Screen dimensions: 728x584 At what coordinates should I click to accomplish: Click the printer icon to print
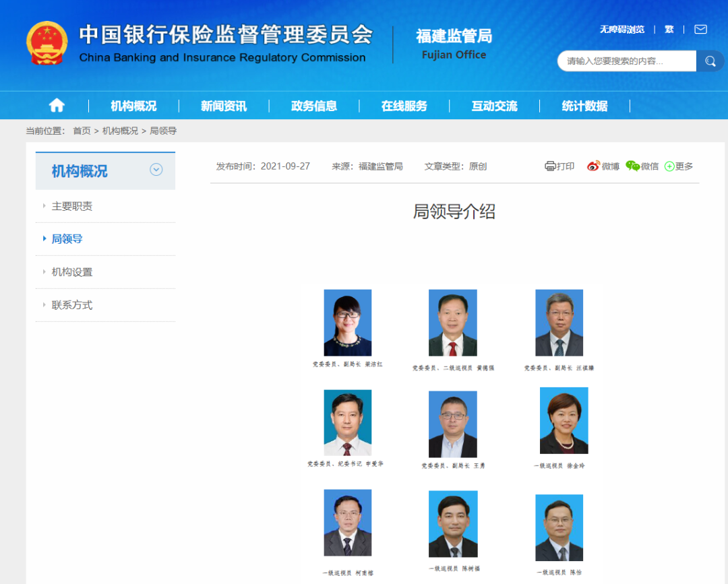click(550, 166)
